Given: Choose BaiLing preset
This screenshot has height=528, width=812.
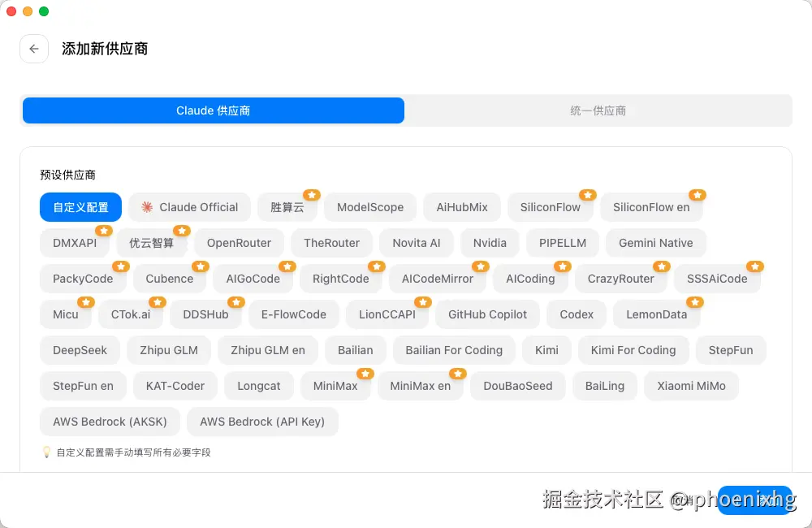Looking at the screenshot, I should click(605, 386).
